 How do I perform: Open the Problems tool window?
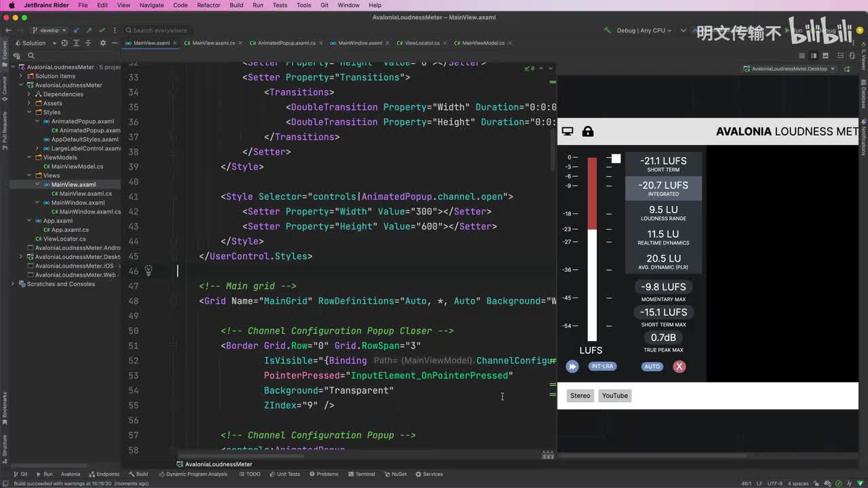tap(323, 474)
